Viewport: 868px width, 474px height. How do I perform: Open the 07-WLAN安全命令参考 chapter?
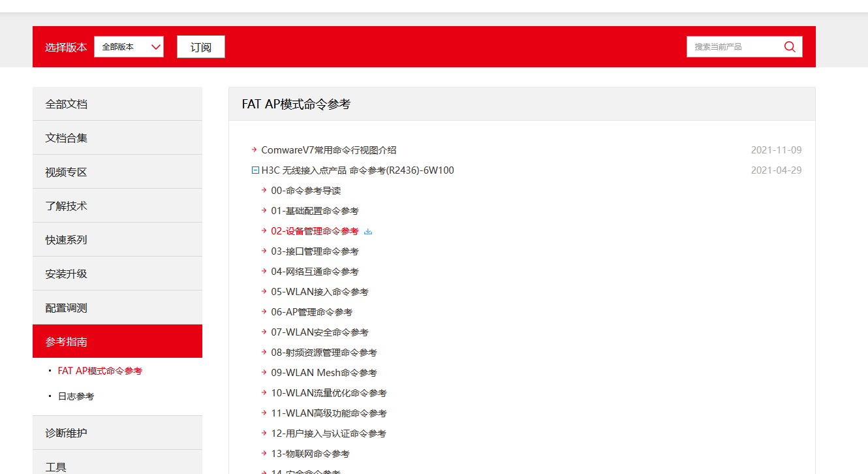coord(320,332)
